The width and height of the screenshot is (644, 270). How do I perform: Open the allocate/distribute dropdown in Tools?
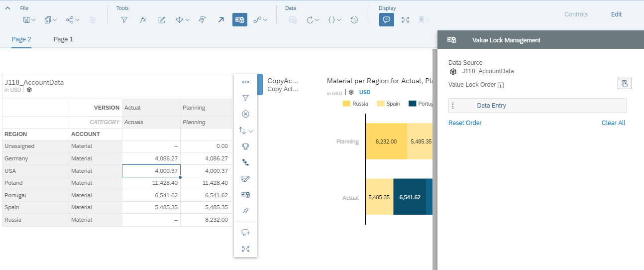tap(183, 20)
